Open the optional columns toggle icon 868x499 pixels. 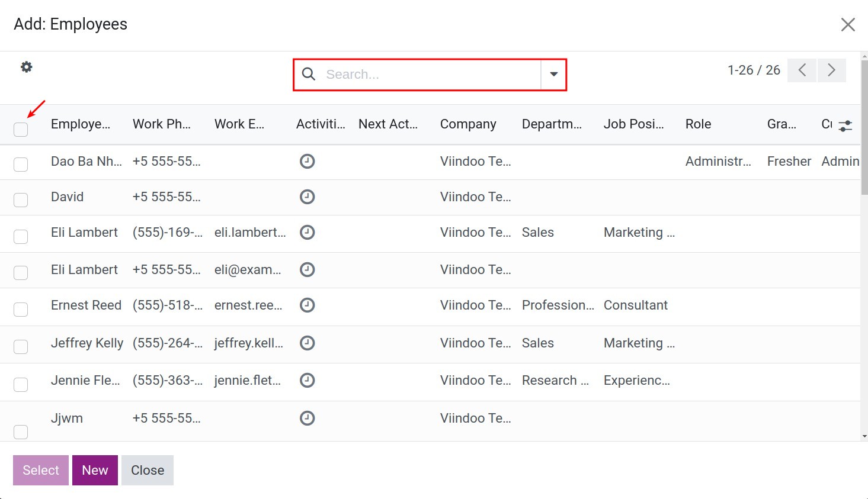(845, 124)
